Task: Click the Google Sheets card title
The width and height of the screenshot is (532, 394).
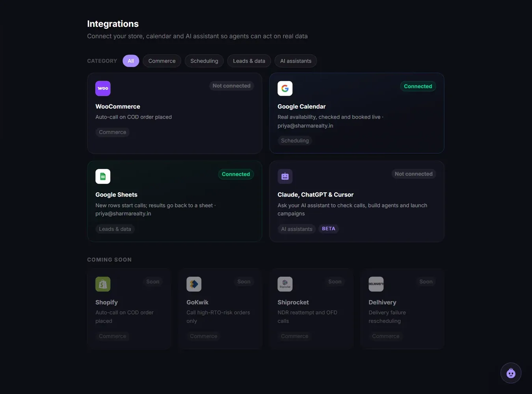Action: click(x=116, y=195)
